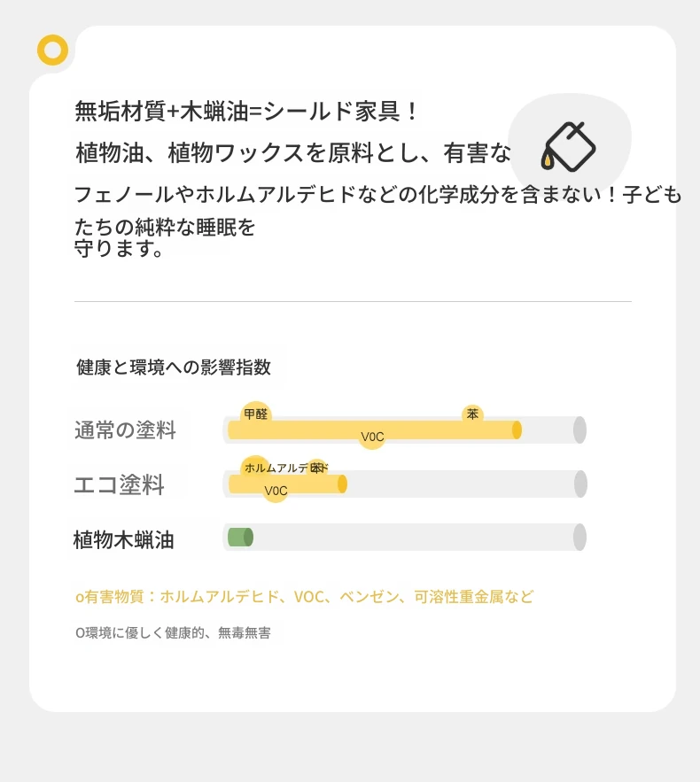Select the 植物木蝋油 label
Viewport: 700px width, 782px height.
pos(124,540)
